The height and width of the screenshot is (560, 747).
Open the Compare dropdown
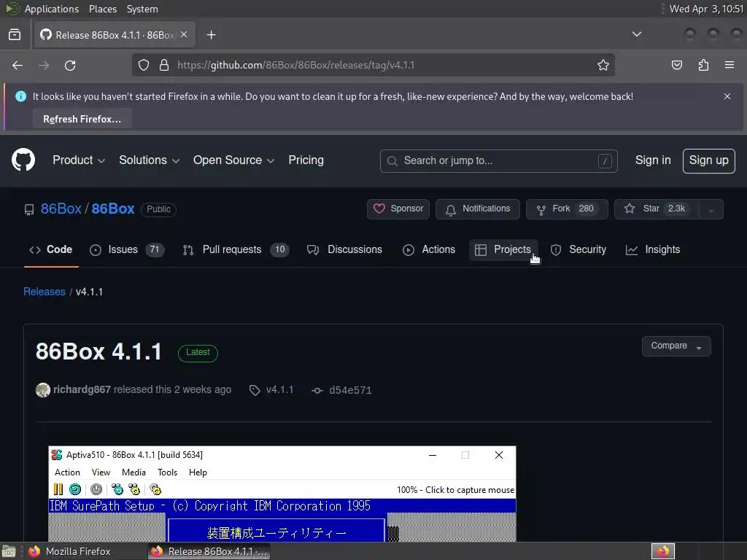[x=676, y=346]
